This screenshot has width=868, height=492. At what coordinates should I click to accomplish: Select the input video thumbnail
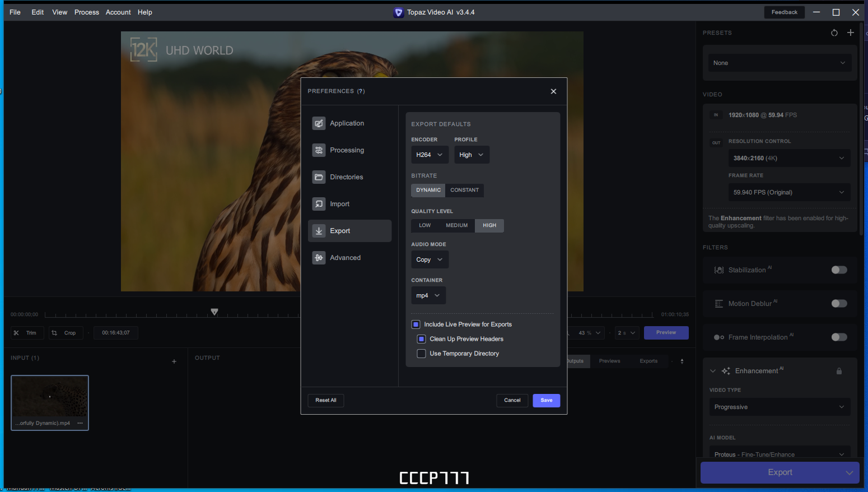tap(50, 403)
